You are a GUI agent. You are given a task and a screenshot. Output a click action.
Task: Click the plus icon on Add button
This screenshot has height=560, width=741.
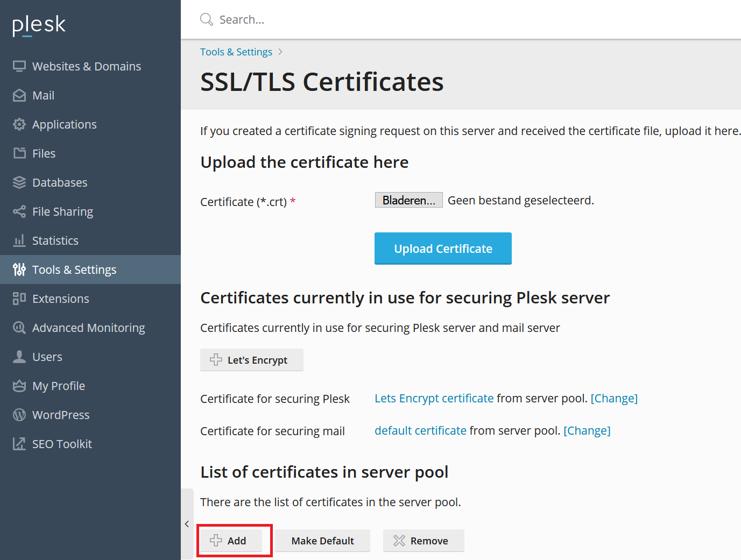(216, 541)
